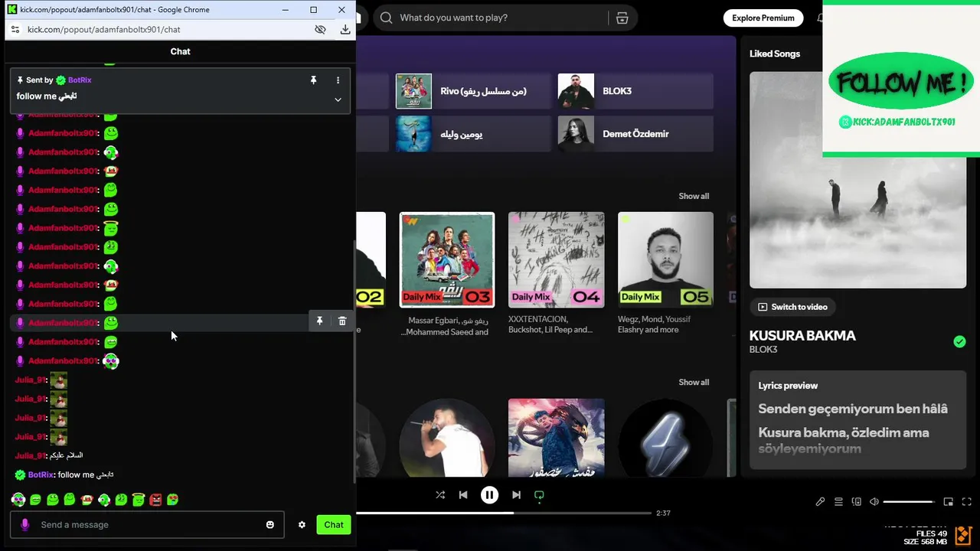Viewport: 980px width, 551px height.
Task: Focus the Send a message input field
Action: (x=147, y=524)
